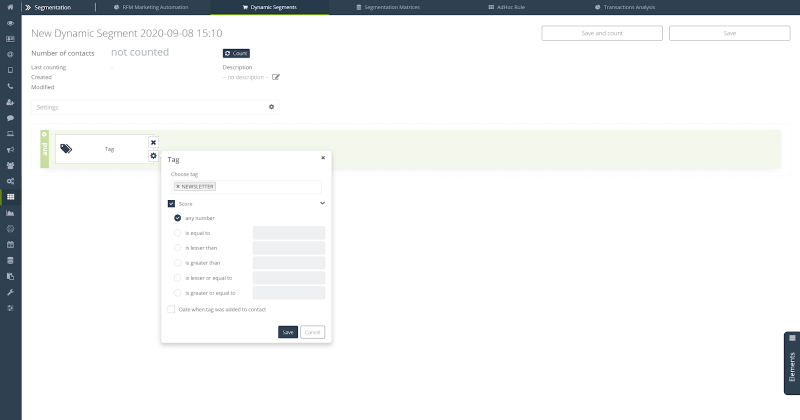This screenshot has height=420, width=800.
Task: Click the is lesser or equal to value field
Action: click(x=289, y=278)
